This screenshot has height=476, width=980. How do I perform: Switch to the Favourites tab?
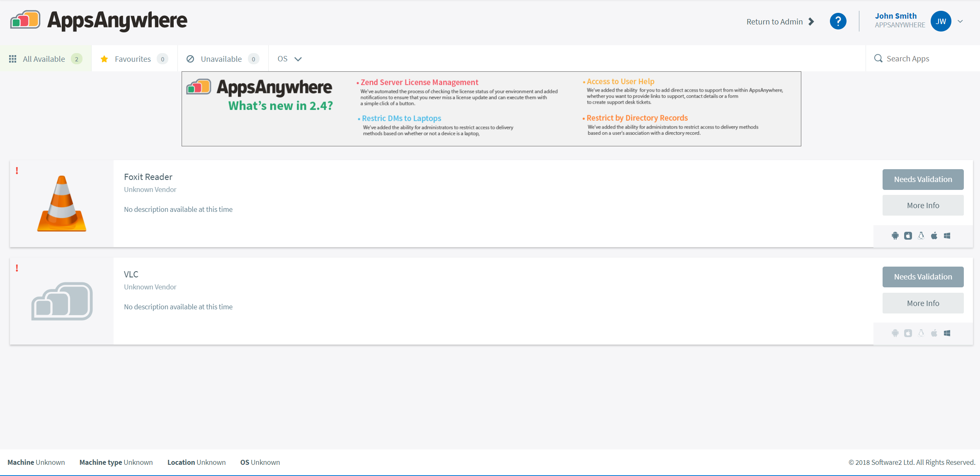(133, 58)
